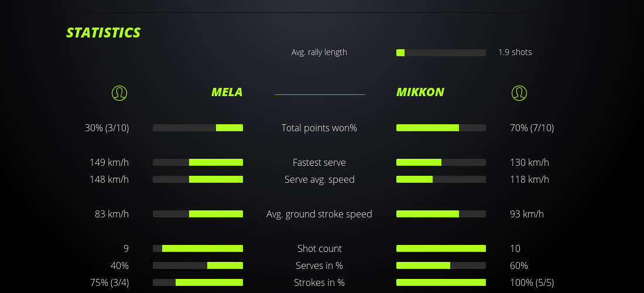The image size is (644, 293).
Task: Click Mela's Fastest serve bar
Action: (198, 162)
